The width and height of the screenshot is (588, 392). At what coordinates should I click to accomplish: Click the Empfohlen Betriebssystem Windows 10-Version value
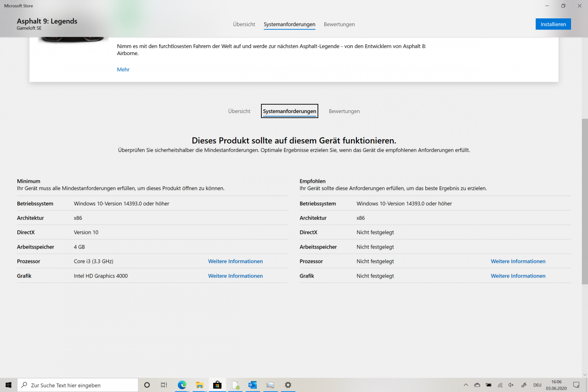pos(404,204)
